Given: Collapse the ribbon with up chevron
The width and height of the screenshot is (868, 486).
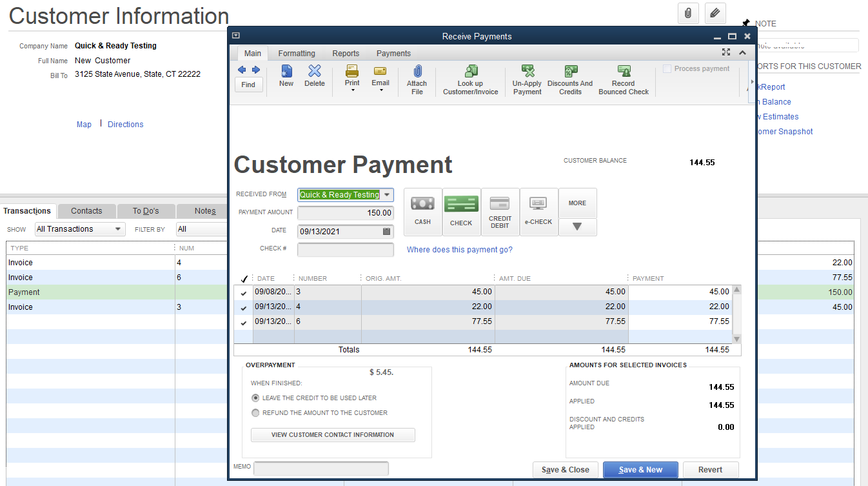Looking at the screenshot, I should coord(742,52).
